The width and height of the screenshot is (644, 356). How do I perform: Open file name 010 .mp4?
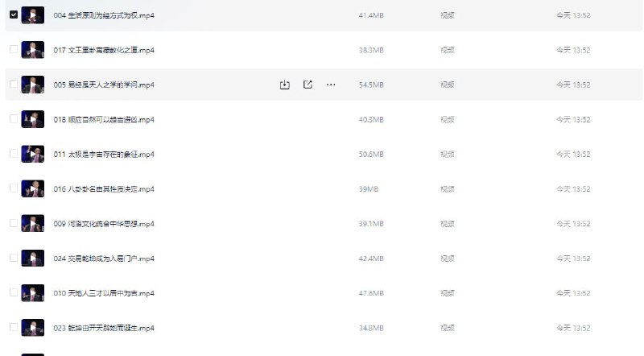[104, 293]
